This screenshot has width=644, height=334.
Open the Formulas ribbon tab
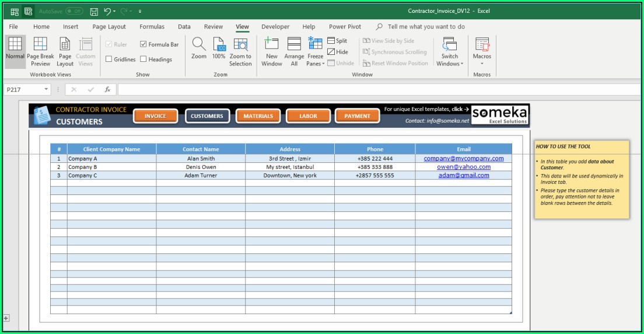coord(152,27)
